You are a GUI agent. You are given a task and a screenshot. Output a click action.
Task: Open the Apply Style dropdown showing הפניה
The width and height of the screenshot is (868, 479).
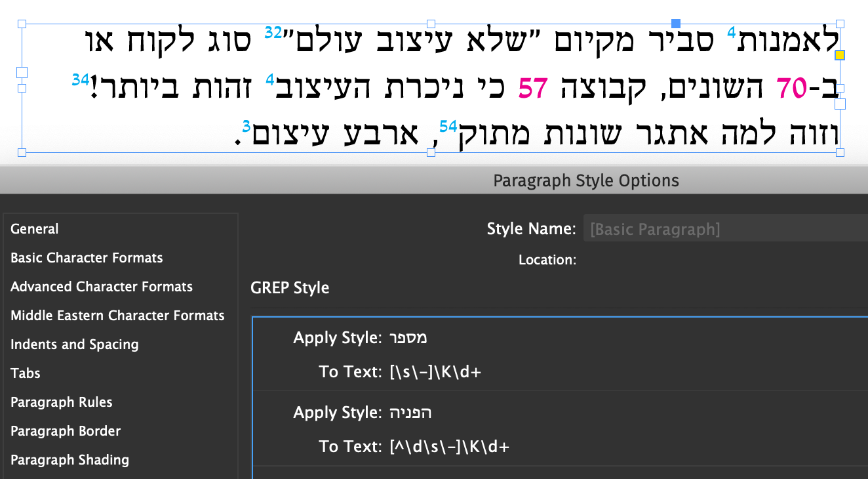click(x=413, y=413)
